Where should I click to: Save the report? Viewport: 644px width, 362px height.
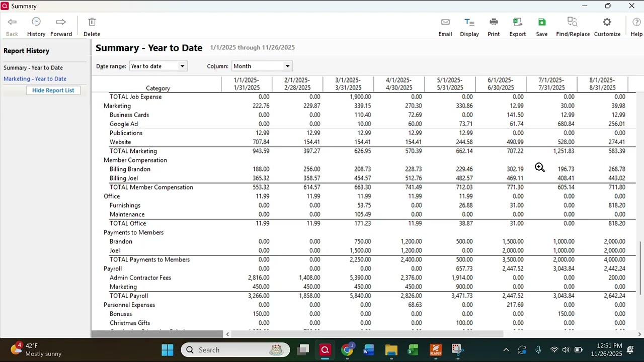pos(542,27)
